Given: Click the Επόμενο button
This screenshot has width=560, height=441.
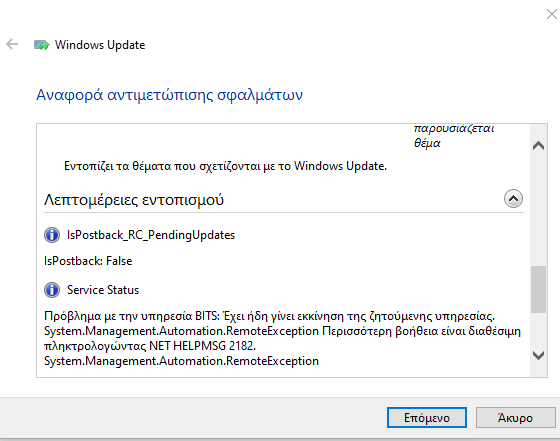Looking at the screenshot, I should (427, 417).
